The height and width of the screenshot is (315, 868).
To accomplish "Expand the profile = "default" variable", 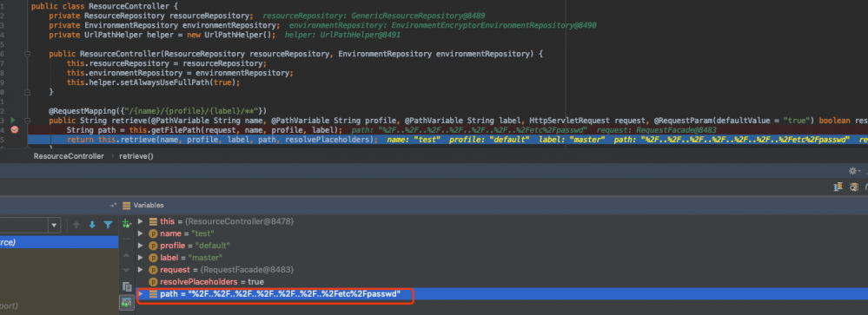I will [x=140, y=246].
